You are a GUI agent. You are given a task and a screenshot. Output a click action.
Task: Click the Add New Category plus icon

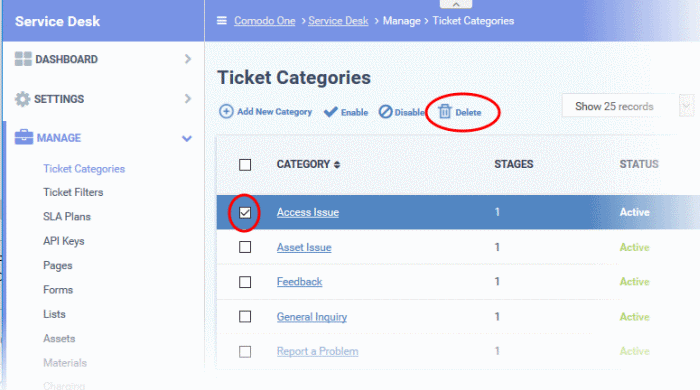pyautogui.click(x=226, y=111)
